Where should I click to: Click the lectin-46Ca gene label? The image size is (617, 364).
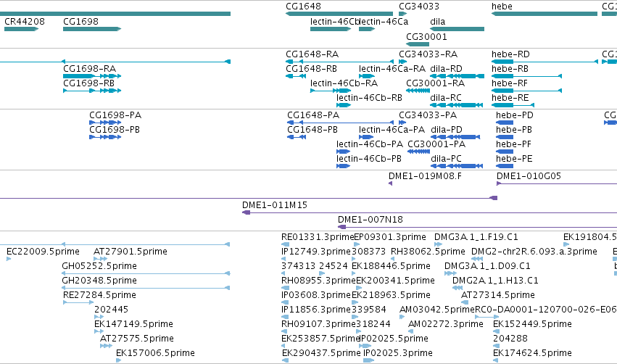(x=384, y=21)
